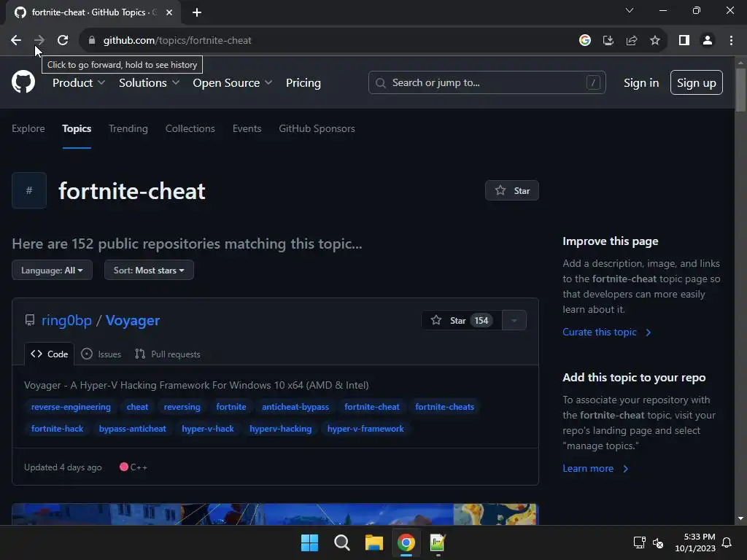Bookmark this tab star icon
This screenshot has width=747, height=560.
655,41
